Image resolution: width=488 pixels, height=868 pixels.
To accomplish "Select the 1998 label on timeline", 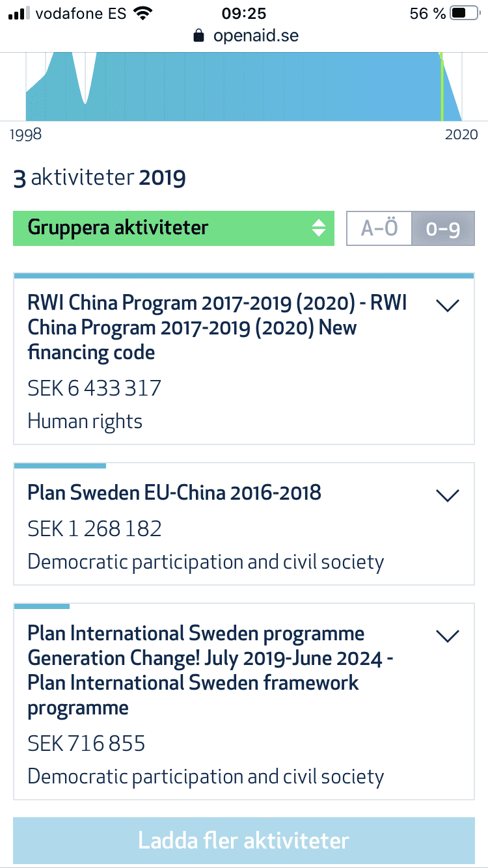I will (x=26, y=135).
